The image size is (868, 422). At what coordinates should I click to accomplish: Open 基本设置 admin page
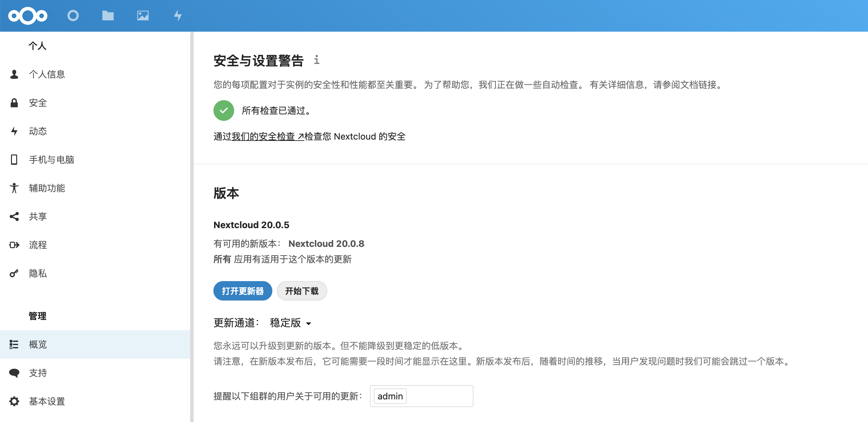[95, 401]
